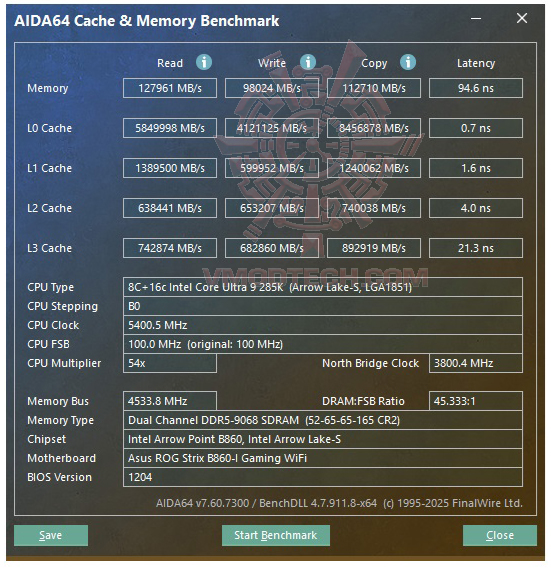
Task: Click the Write column header
Action: [272, 63]
